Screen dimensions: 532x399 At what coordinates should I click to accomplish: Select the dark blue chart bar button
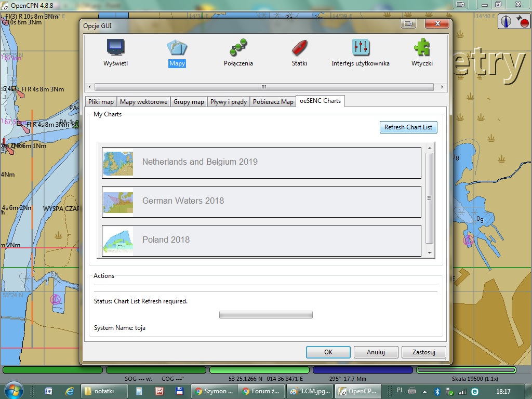(x=363, y=370)
